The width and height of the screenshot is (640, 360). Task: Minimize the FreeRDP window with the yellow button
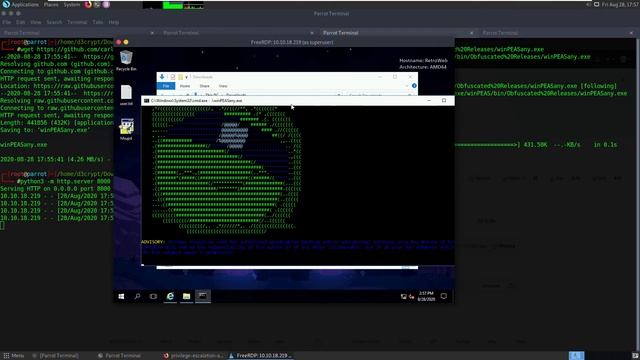[x=126, y=42]
